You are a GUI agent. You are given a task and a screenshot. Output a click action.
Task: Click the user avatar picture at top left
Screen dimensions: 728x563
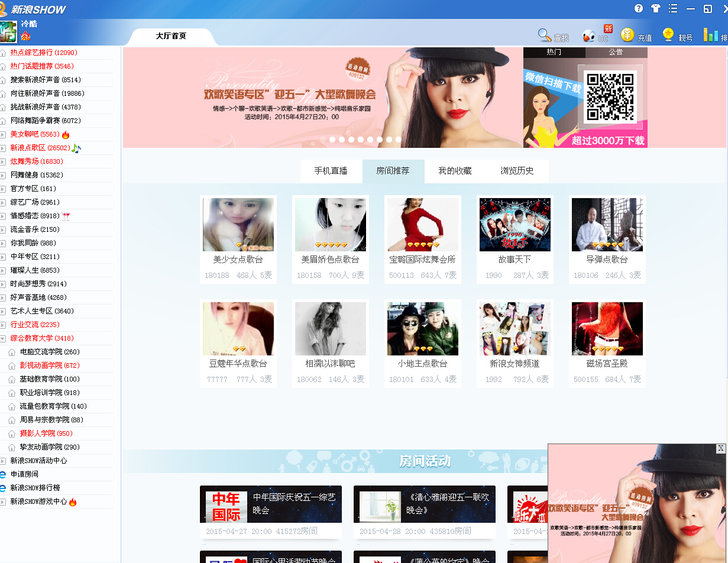[8, 31]
